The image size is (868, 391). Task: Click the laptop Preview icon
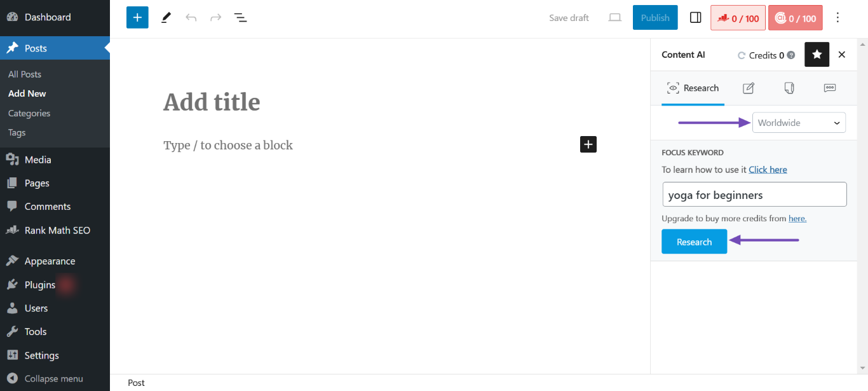(x=614, y=18)
